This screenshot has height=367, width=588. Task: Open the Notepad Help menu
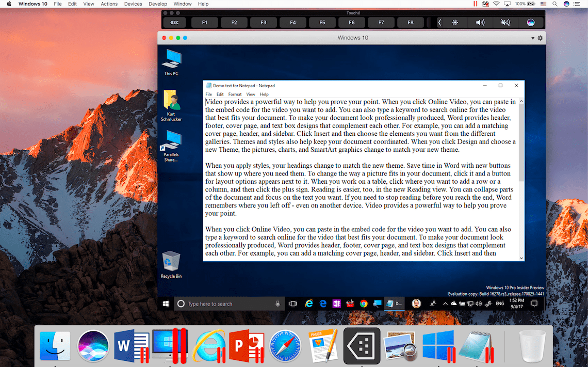tap(264, 94)
